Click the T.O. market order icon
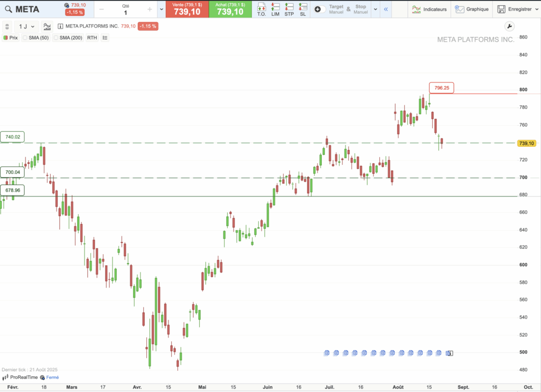 pos(262,9)
